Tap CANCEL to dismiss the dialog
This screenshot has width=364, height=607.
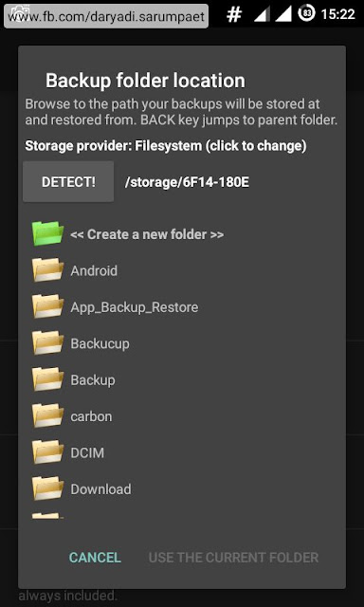(95, 558)
